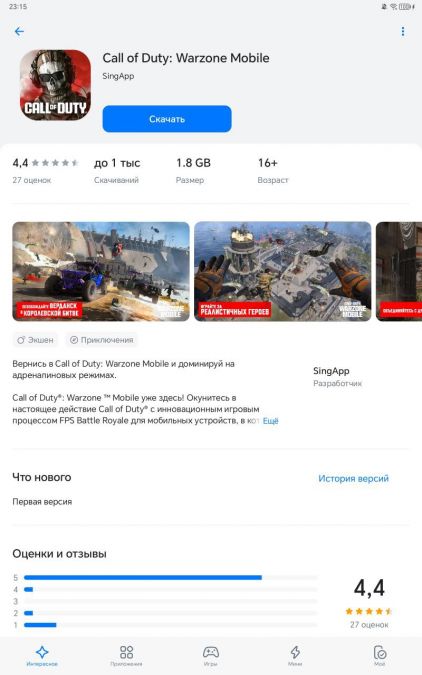
Task: Tap the Оценки и отзывы heading
Action: click(59, 554)
